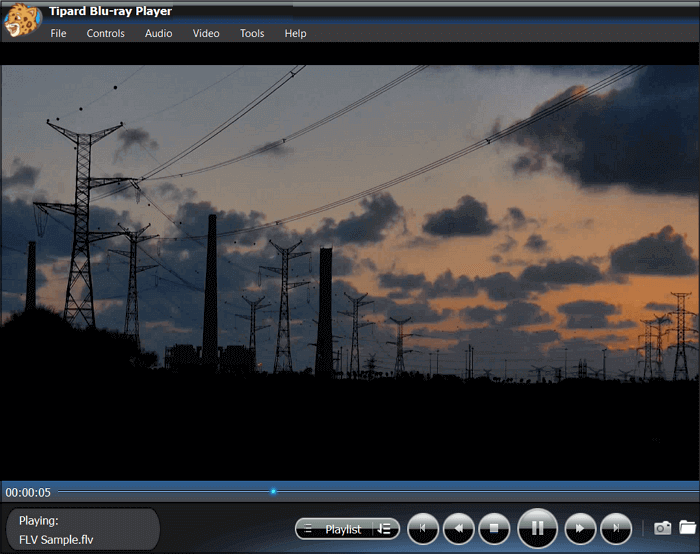
Task: Rewind the video with the backward button
Action: click(458, 529)
